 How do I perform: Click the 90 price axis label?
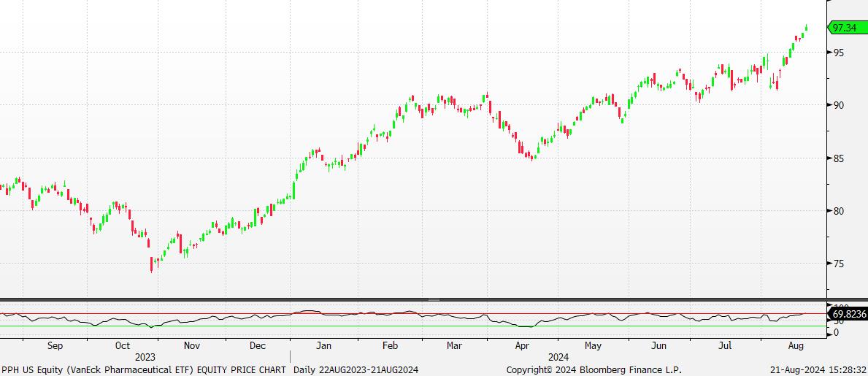click(840, 105)
